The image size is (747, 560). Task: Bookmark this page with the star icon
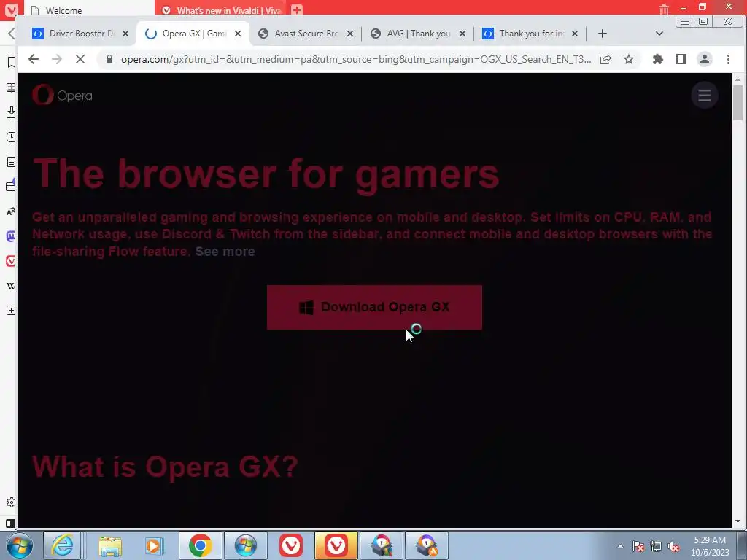[629, 59]
